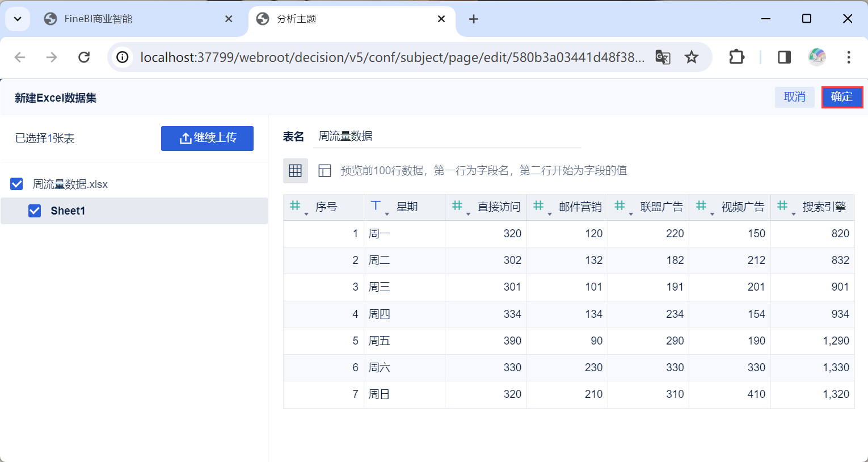Screen dimensions: 868x462
Task: Click the 星期 column header name
Action: pos(407,207)
